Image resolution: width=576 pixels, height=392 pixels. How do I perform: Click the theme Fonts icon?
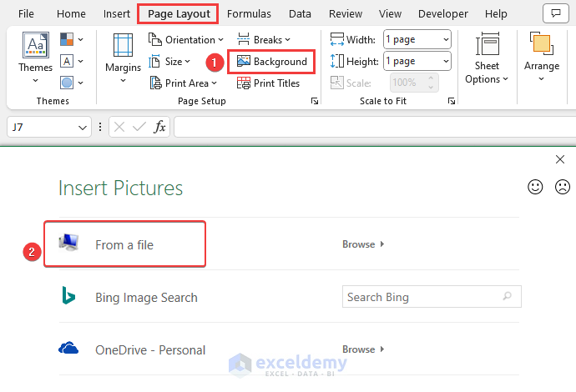pyautogui.click(x=68, y=61)
